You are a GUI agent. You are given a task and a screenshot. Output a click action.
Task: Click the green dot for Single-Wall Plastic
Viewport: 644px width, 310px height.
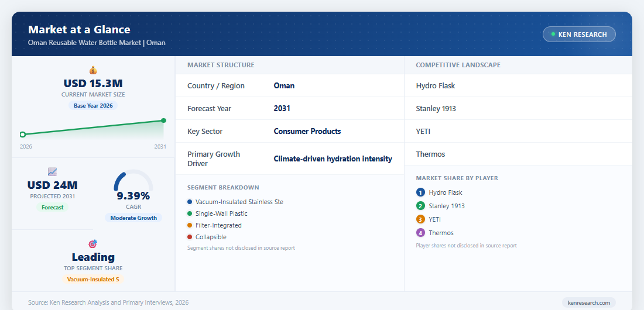pos(189,213)
